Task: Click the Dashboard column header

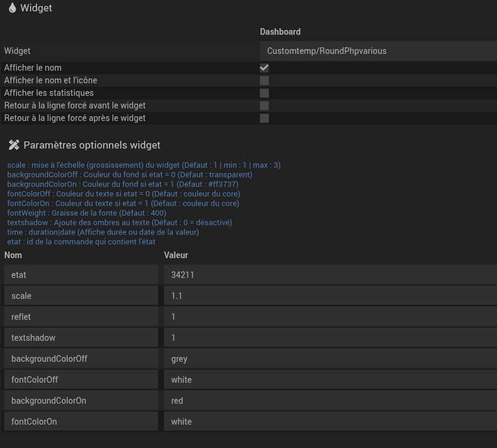Action: coord(280,32)
